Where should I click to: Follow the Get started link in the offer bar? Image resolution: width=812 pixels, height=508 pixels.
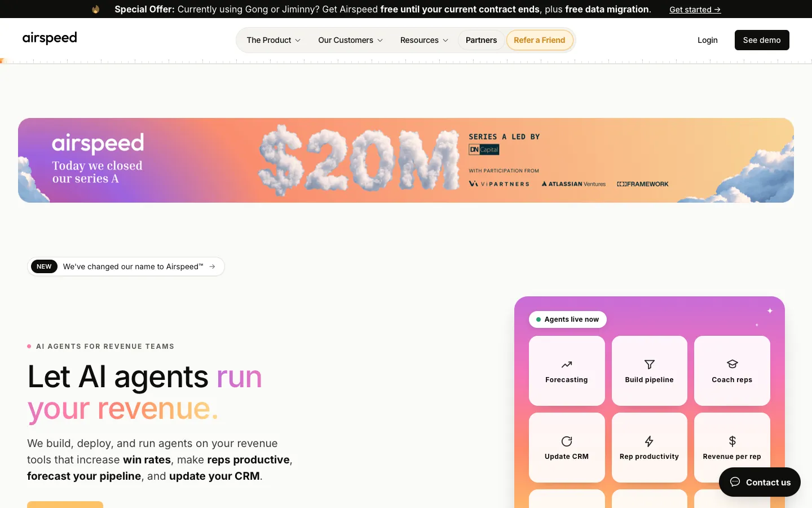tap(695, 10)
